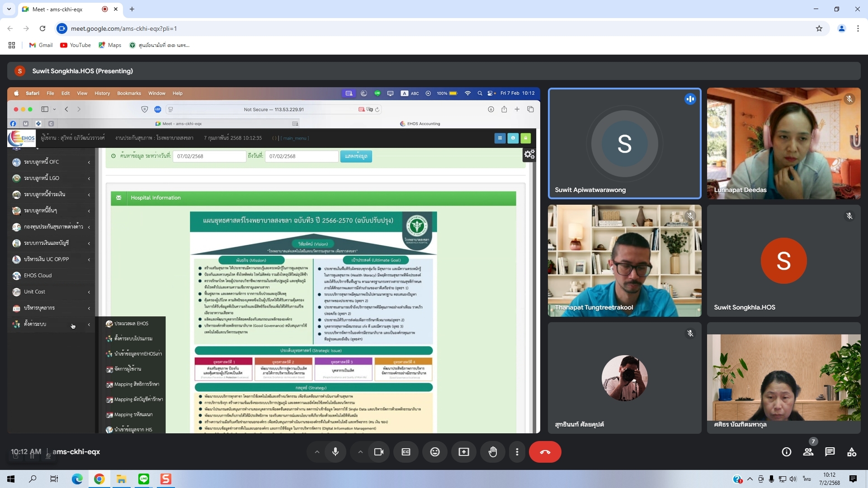Open more options three-dot menu in Meet

pos(517,452)
